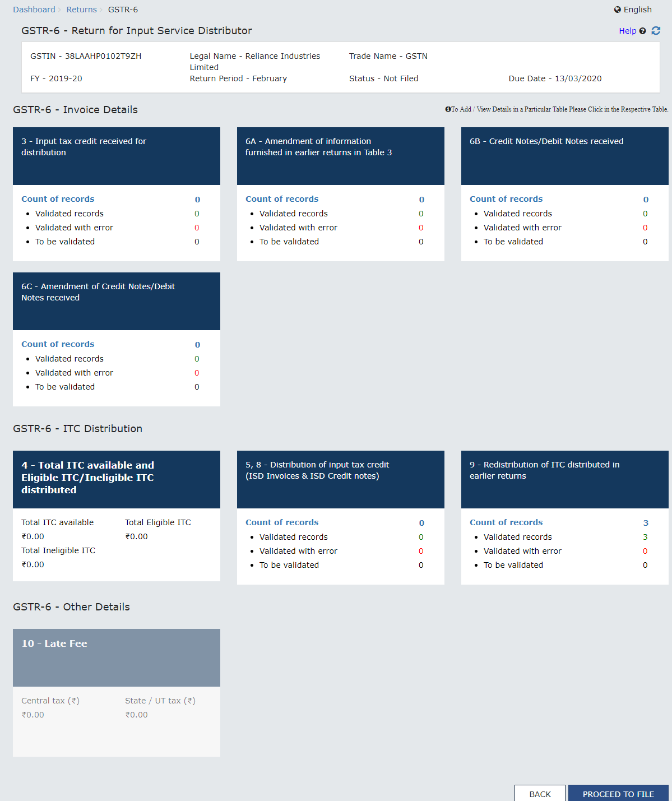This screenshot has width=672, height=801.
Task: Open tile 9 Redistribution of ITC
Action: (x=564, y=479)
